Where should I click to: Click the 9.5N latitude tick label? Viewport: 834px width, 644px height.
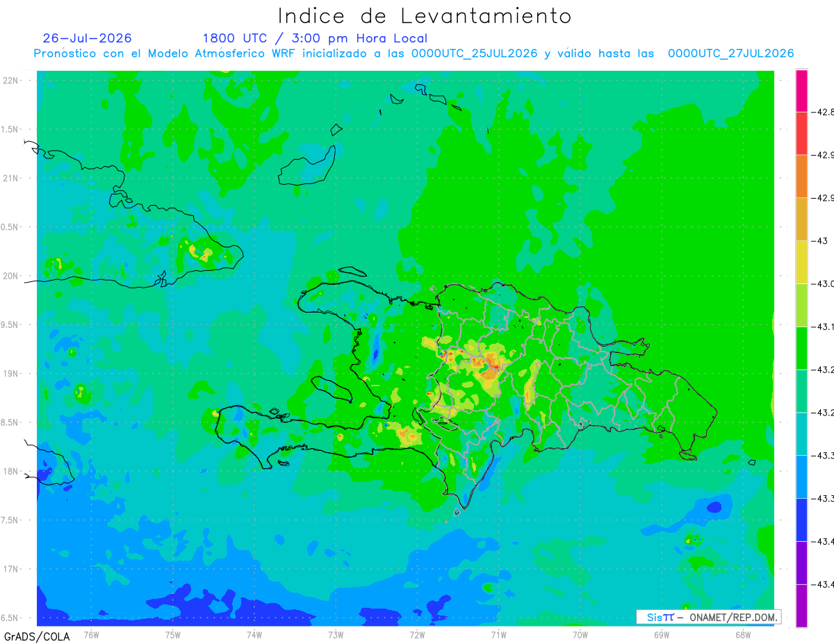(10, 324)
